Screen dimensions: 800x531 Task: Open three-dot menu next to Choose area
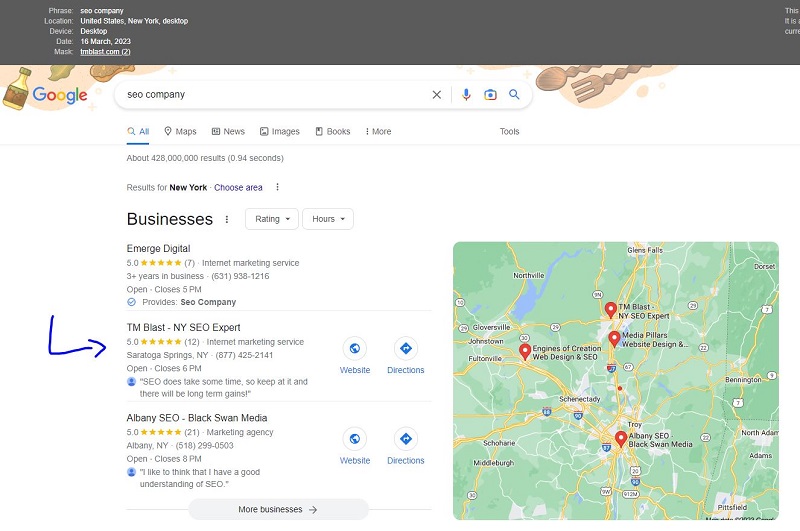point(278,187)
